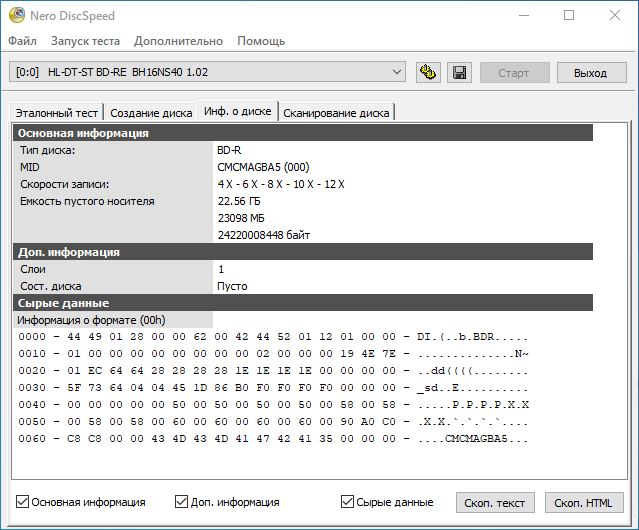Click the hex row starting with 0030

click(273, 387)
